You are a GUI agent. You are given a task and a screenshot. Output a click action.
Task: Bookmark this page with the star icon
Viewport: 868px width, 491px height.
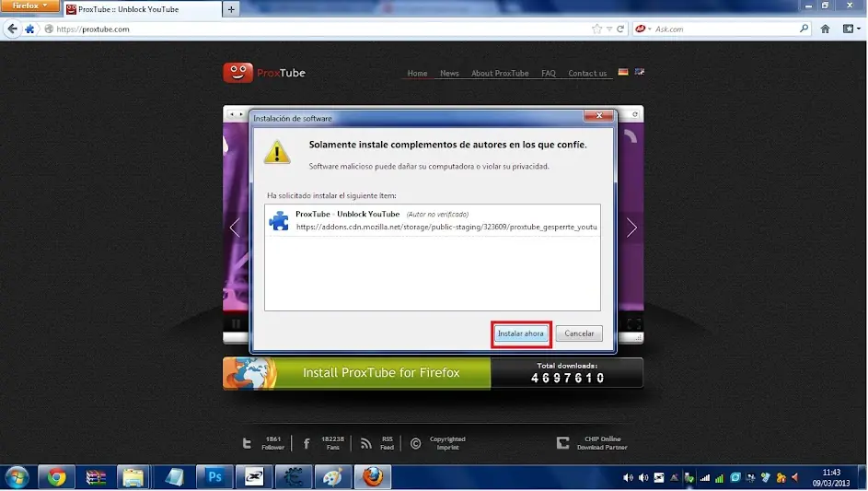(x=596, y=29)
